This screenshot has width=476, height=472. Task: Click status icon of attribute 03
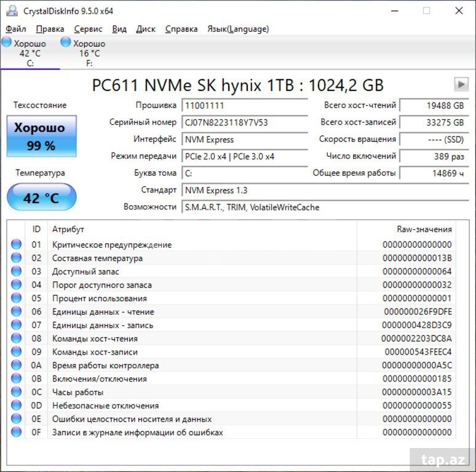coord(17,271)
